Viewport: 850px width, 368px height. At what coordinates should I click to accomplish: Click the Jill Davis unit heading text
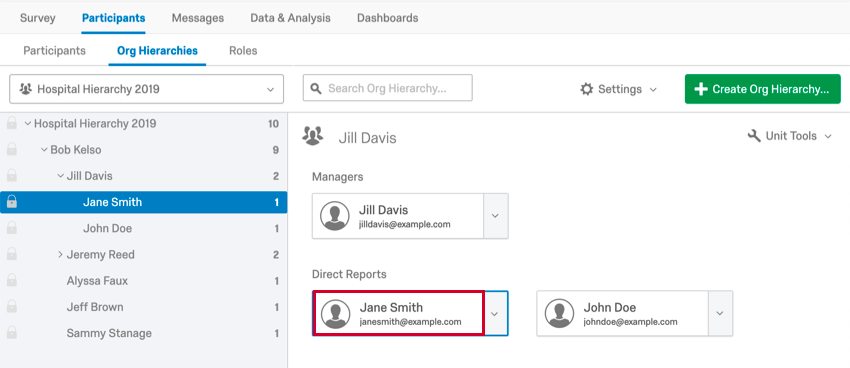(368, 138)
